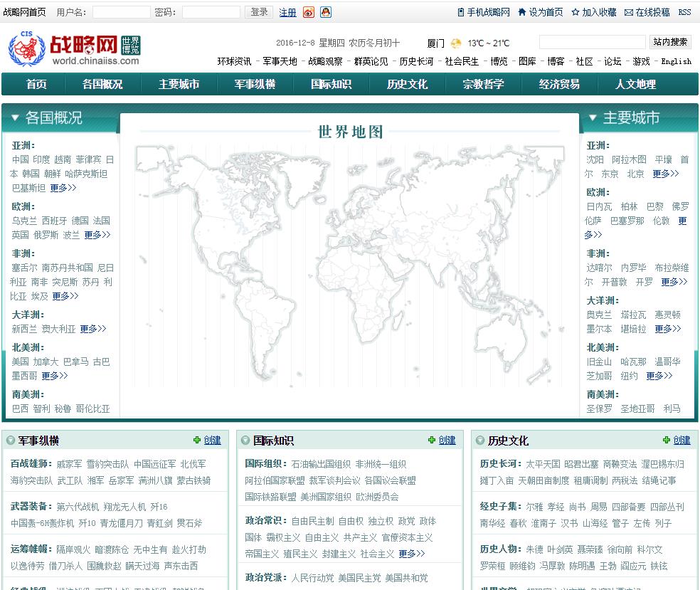
Task: Click the QQ login icon
Action: coord(325,12)
